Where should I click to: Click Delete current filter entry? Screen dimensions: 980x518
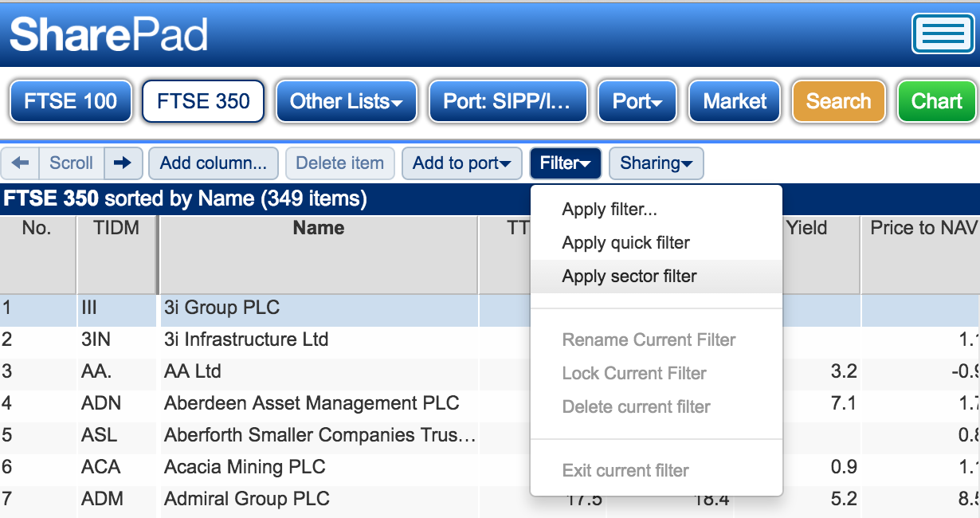pos(657,407)
